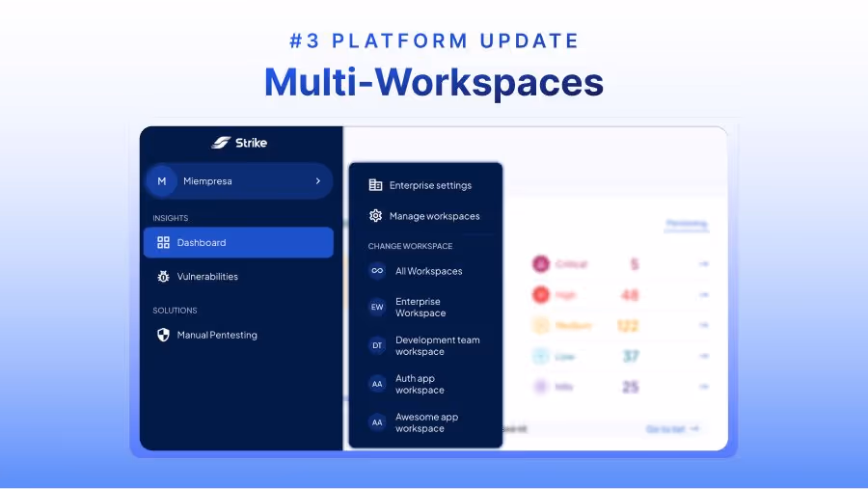Click the INSIGHTS section label

point(171,218)
